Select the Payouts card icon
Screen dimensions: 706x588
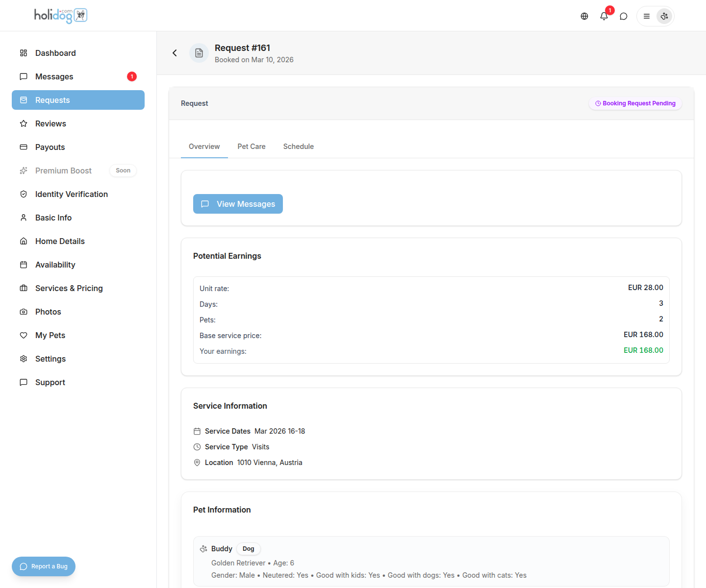[24, 147]
